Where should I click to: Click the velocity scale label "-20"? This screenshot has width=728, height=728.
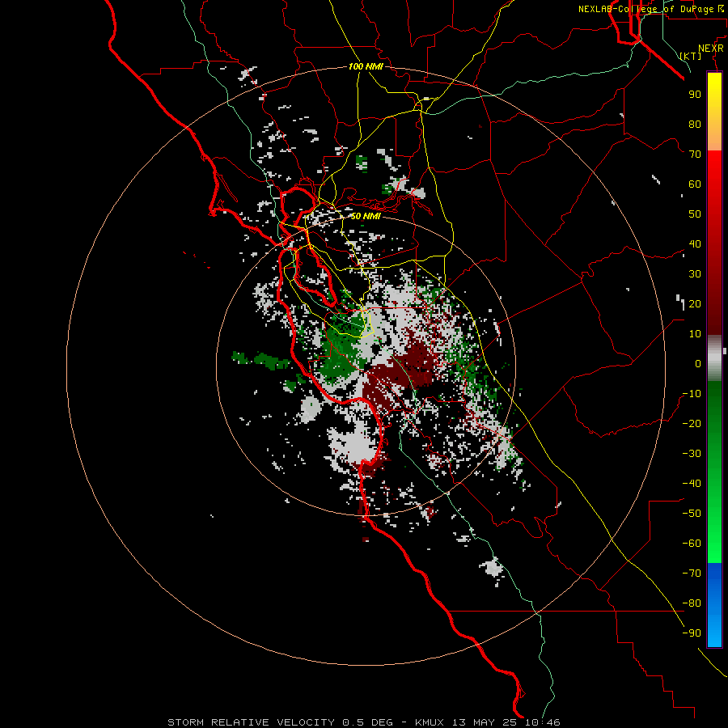tap(692, 424)
